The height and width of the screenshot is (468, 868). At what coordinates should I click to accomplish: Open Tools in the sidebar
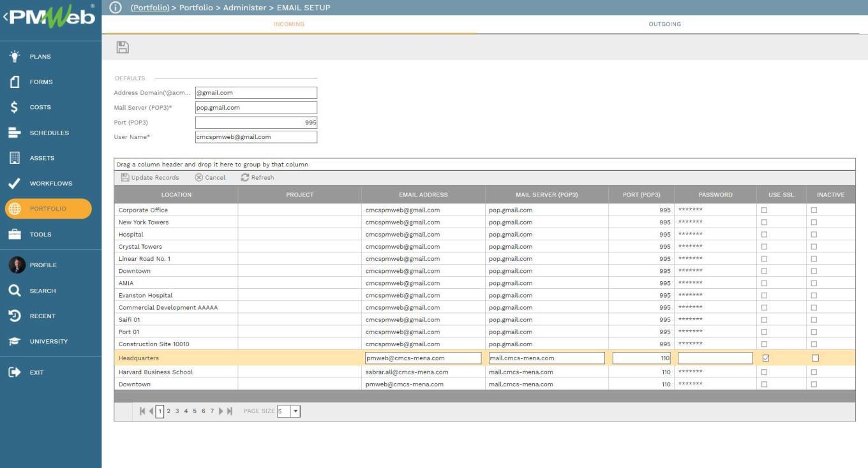[40, 234]
